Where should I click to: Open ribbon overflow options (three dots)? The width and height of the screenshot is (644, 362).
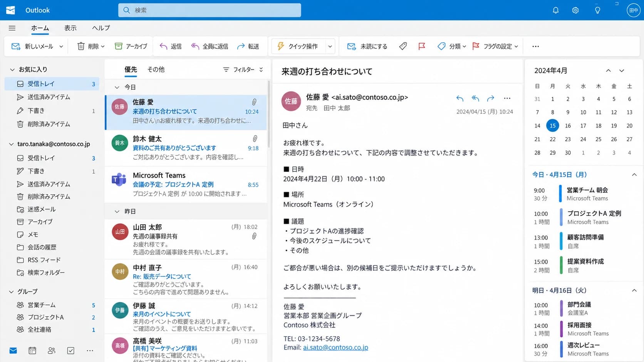(x=535, y=46)
